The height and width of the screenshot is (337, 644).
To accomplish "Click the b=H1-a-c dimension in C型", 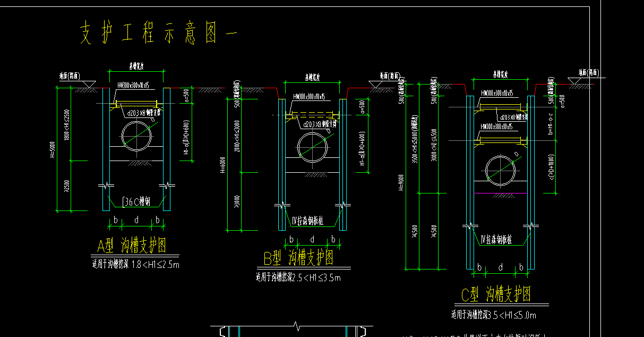I will tap(552, 124).
